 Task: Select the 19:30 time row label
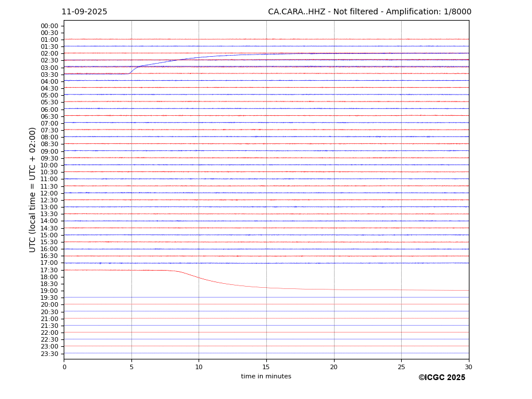coord(49,298)
